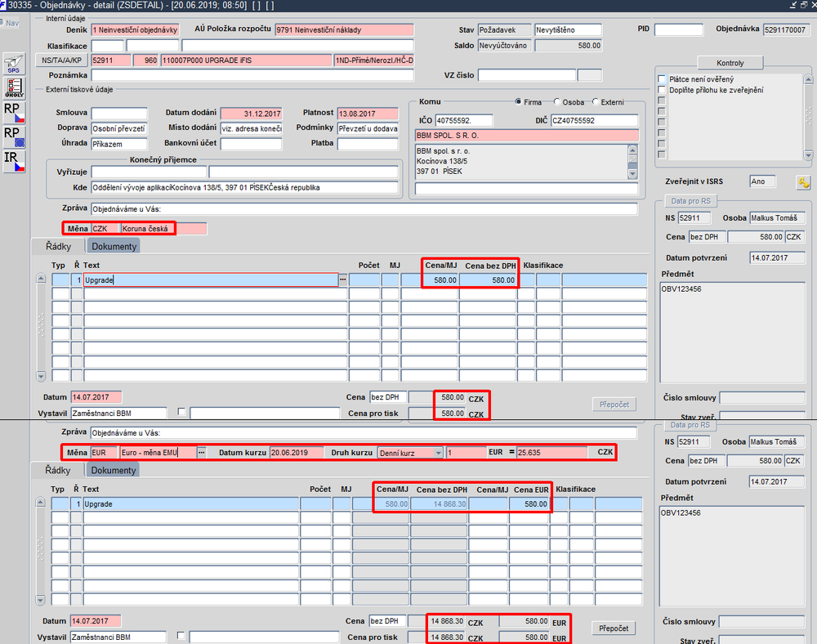Click the up arrow of the rows table in the CZK view
The height and width of the screenshot is (644, 817).
tap(41, 279)
